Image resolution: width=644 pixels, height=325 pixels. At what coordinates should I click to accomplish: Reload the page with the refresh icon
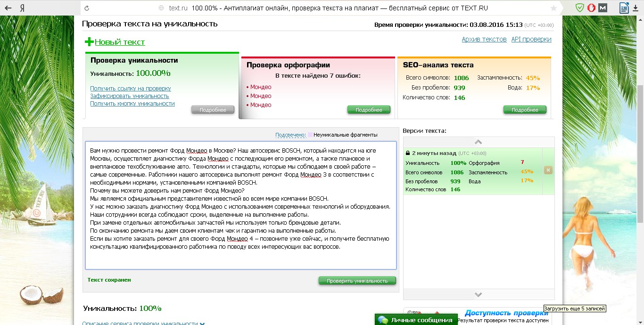tap(86, 8)
